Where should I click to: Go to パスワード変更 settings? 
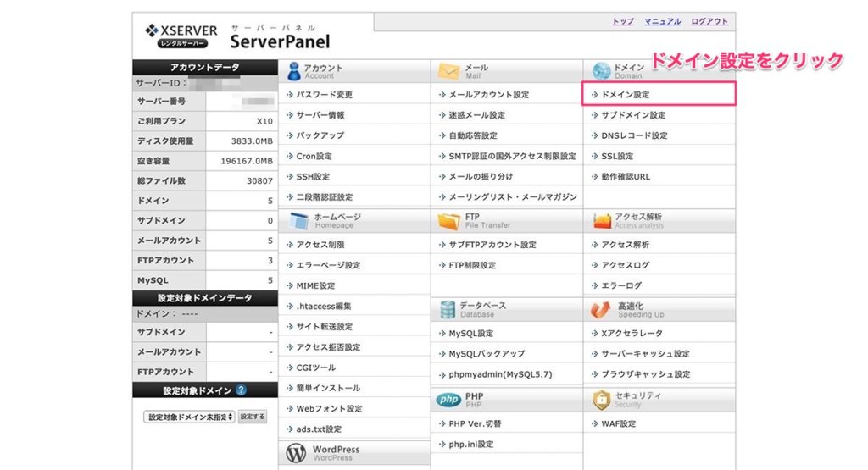[324, 95]
